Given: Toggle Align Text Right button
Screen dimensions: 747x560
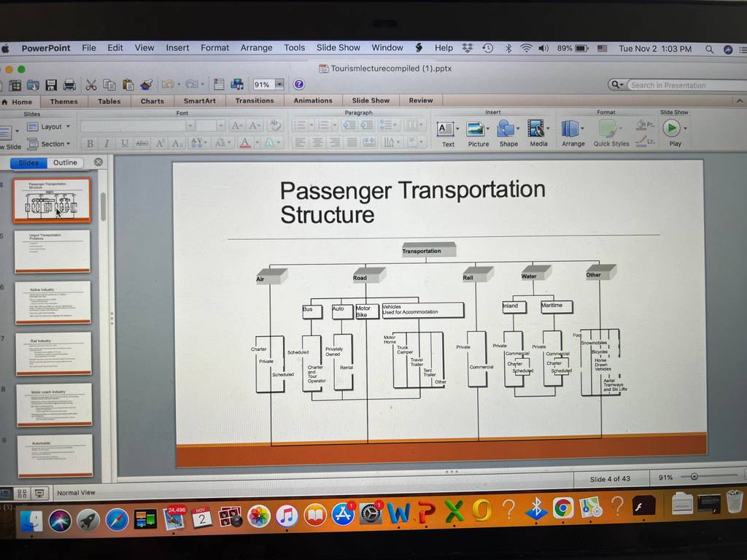Looking at the screenshot, I should point(335,142).
